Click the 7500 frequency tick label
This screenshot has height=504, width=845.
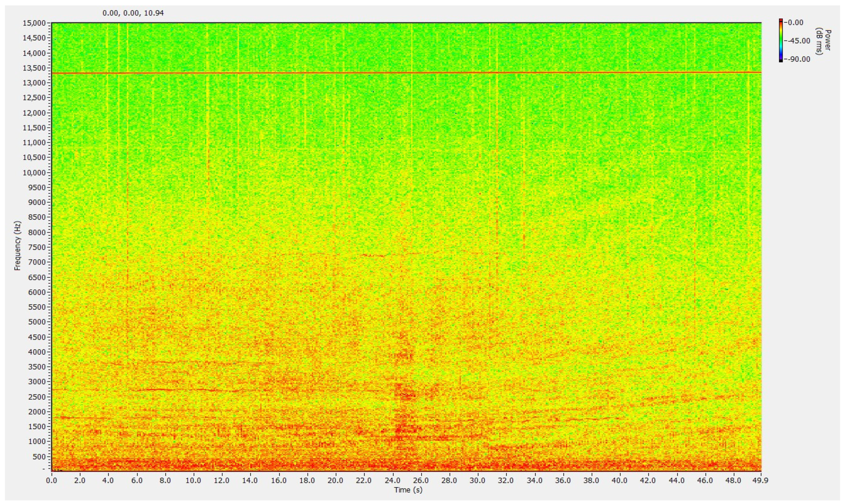click(37, 247)
